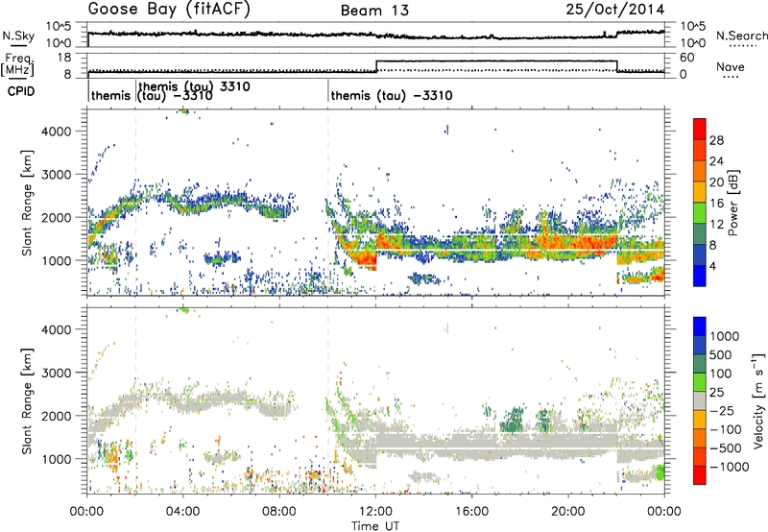Click the "Velocity [m s-1]" colorbar title

(x=758, y=400)
